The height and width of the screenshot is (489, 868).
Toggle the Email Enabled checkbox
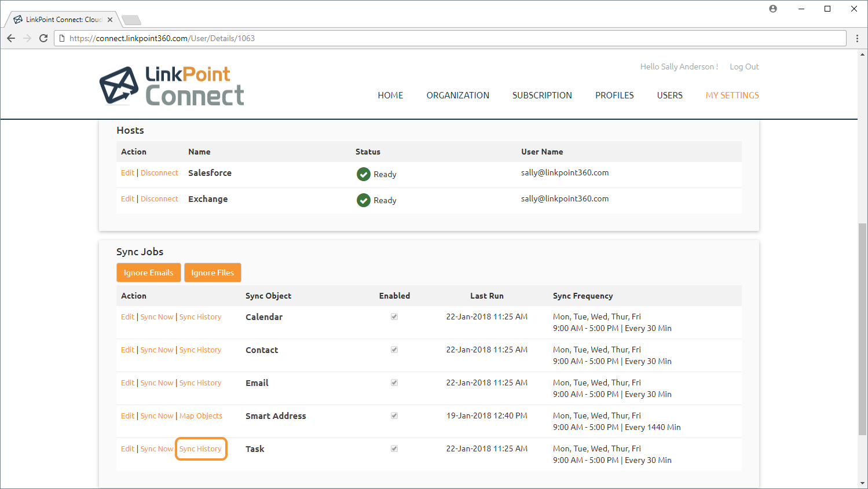394,383
